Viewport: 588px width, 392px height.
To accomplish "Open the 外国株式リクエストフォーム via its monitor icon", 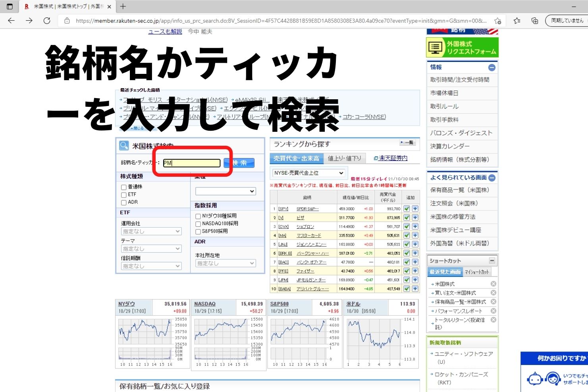I will coord(435,47).
